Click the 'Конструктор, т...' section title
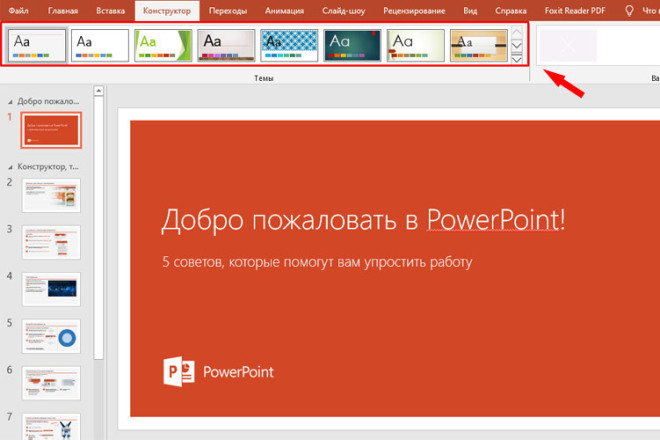This screenshot has width=660, height=440. pos(48,167)
